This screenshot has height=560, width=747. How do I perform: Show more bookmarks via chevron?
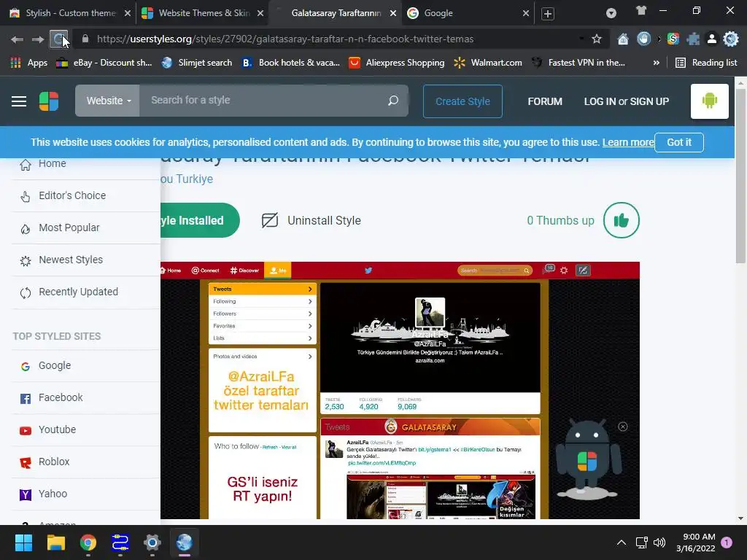[657, 63]
